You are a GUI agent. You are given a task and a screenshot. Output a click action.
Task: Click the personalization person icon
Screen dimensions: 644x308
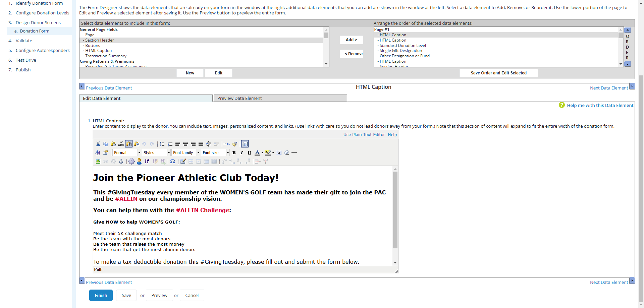point(139,161)
